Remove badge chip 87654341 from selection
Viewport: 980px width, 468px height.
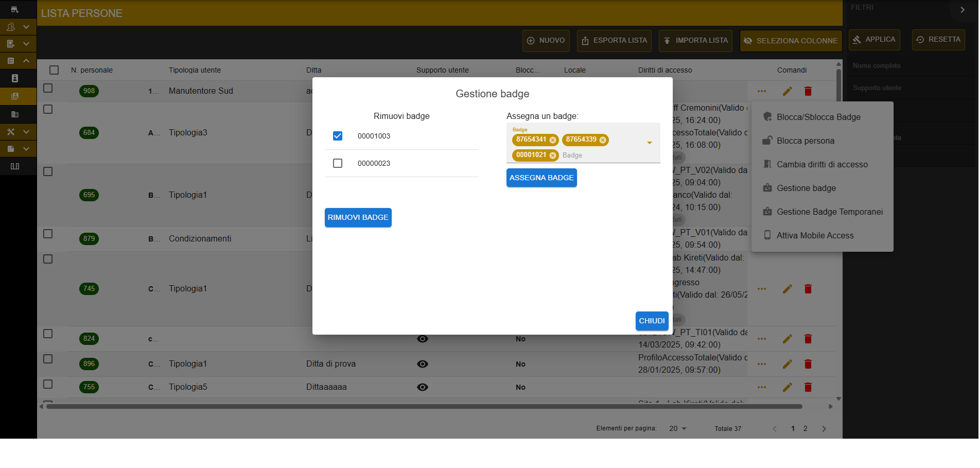pyautogui.click(x=553, y=140)
